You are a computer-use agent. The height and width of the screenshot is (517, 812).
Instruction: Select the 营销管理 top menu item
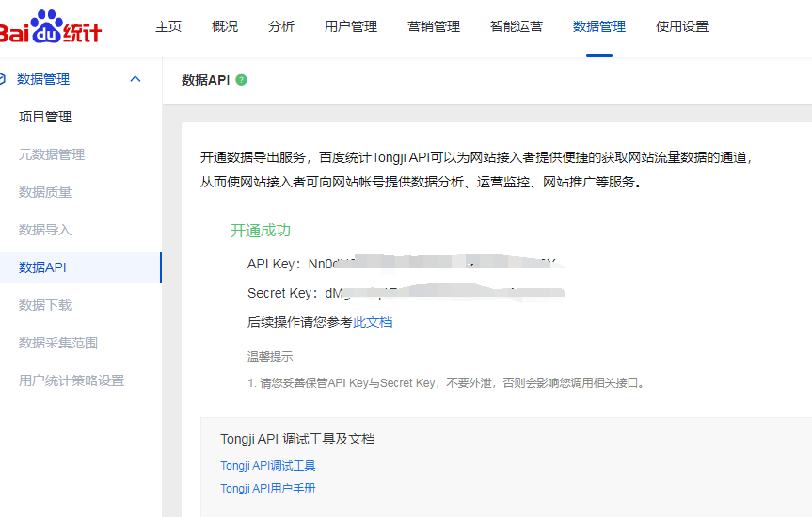coord(434,26)
